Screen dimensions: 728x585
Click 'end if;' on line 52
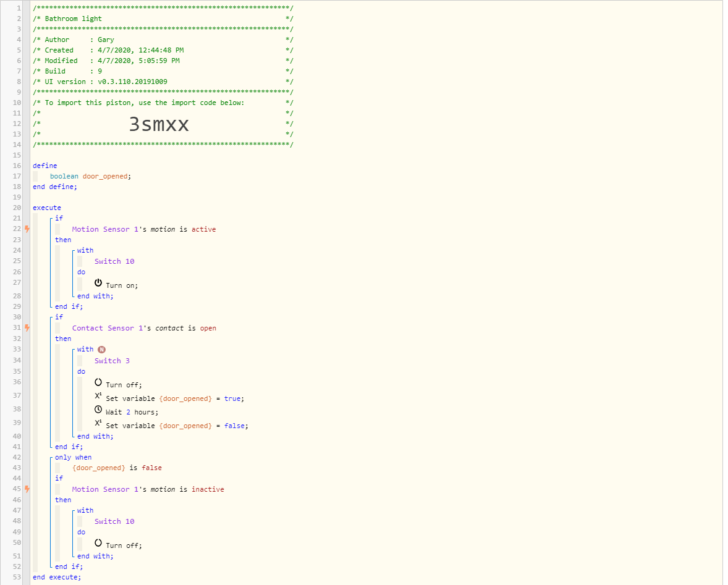[x=69, y=566]
